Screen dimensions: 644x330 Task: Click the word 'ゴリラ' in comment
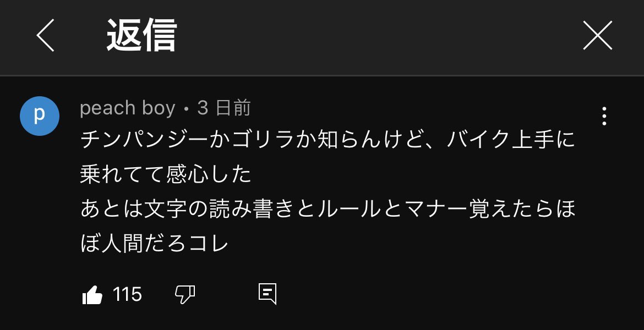point(263,140)
